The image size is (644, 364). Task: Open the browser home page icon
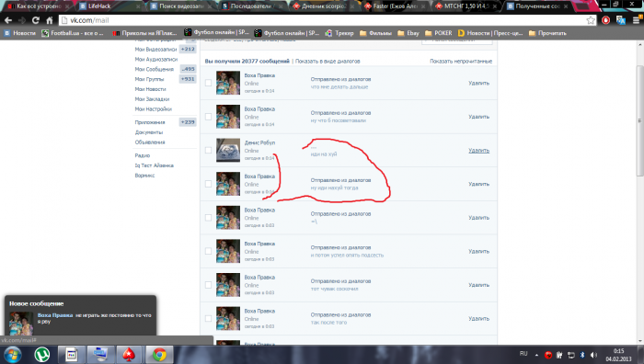[50, 20]
